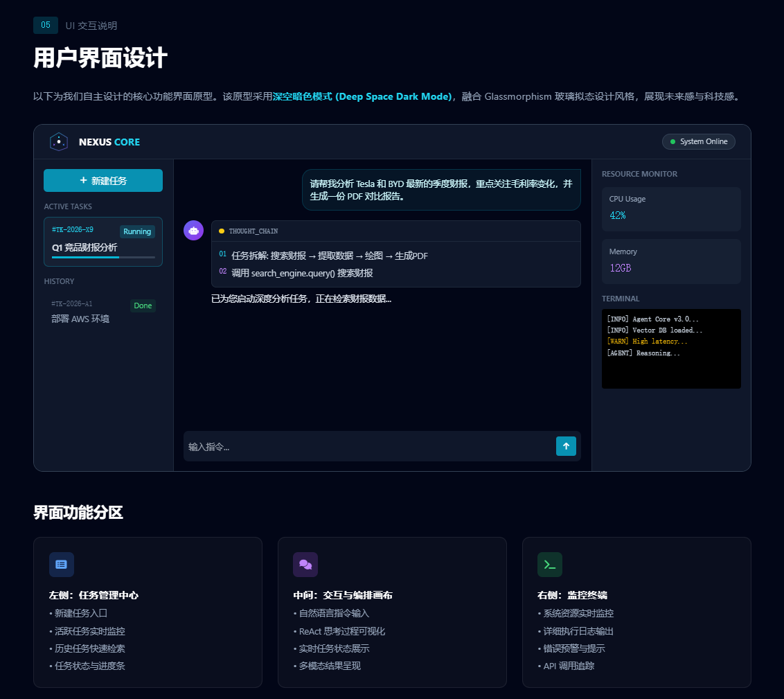
Task: Select the AI agent avatar beside the thought chain
Action: [x=193, y=230]
